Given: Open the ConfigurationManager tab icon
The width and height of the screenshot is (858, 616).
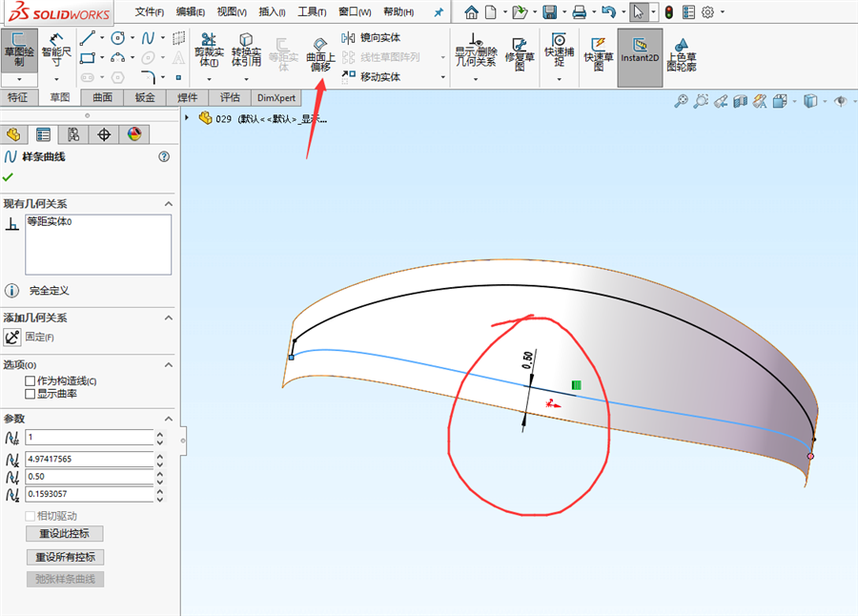Looking at the screenshot, I should (x=73, y=134).
